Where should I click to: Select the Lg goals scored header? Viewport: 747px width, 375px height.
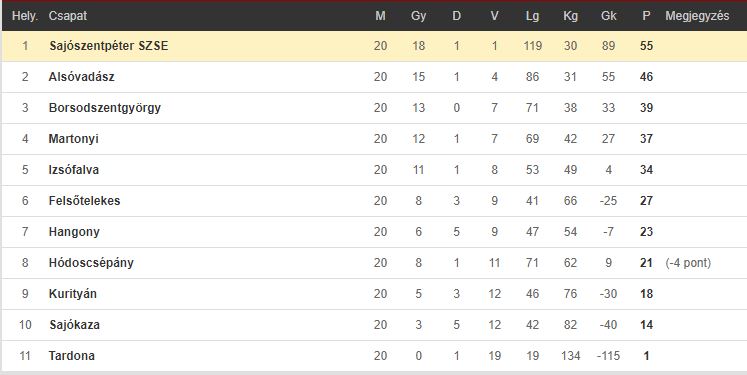click(x=532, y=16)
